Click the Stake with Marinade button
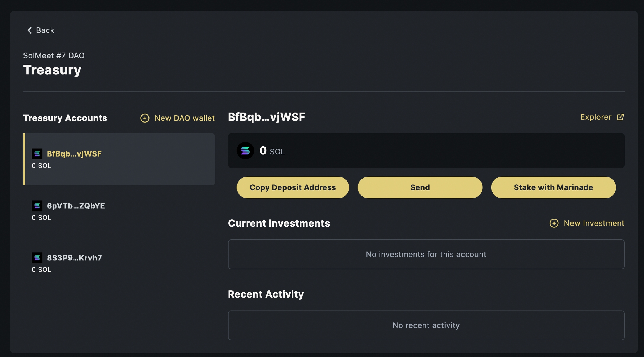Screen dimensions: 644x357 [553, 187]
